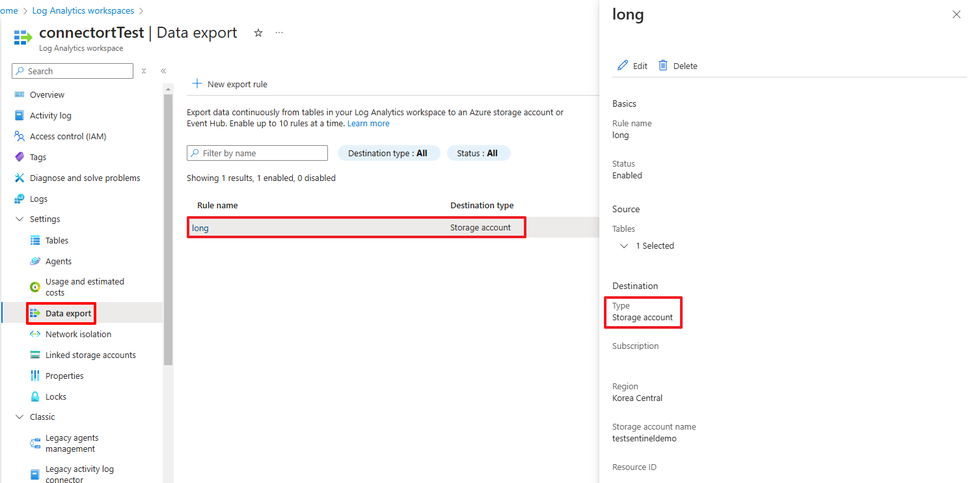The width and height of the screenshot is (980, 483).
Task: Click Korea Central region value
Action: pyautogui.click(x=637, y=398)
